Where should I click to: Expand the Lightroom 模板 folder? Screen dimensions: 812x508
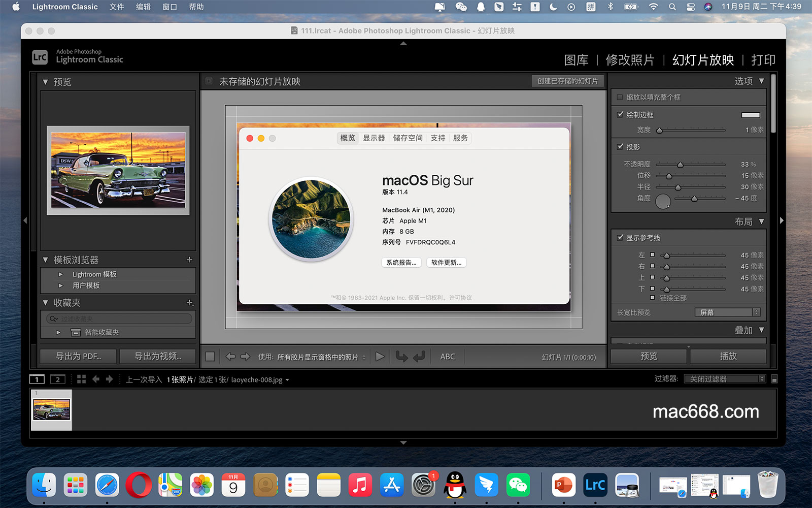pyautogui.click(x=60, y=274)
